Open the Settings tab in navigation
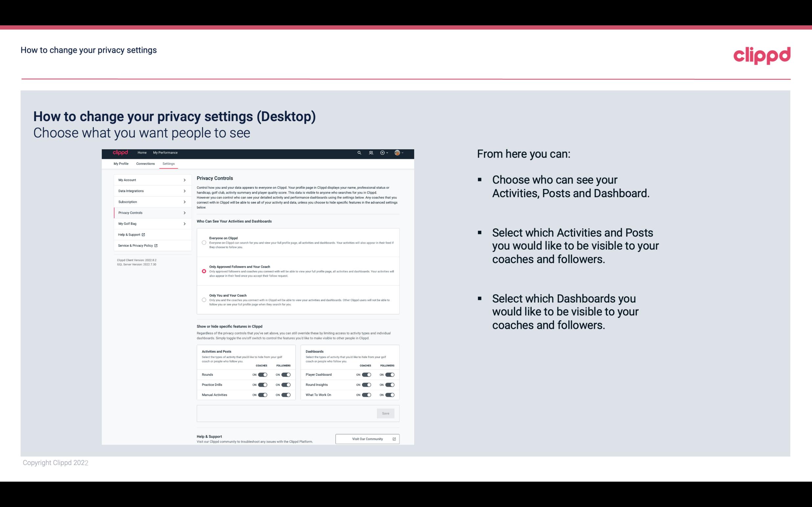 click(169, 163)
